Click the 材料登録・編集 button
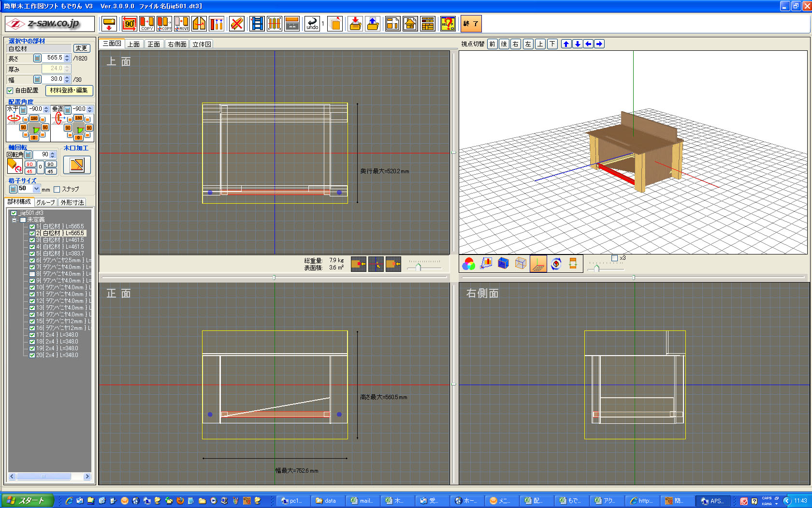The width and height of the screenshot is (812, 508). (x=69, y=90)
